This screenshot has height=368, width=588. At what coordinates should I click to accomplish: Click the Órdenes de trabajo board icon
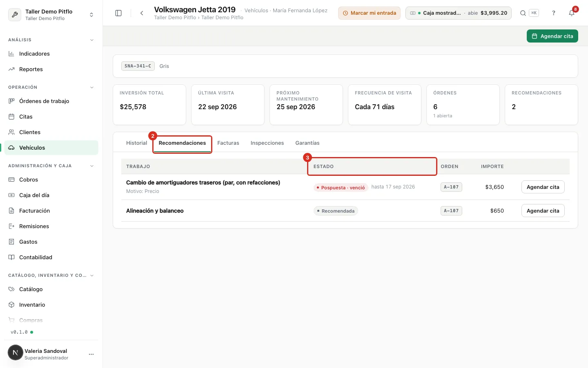point(11,101)
